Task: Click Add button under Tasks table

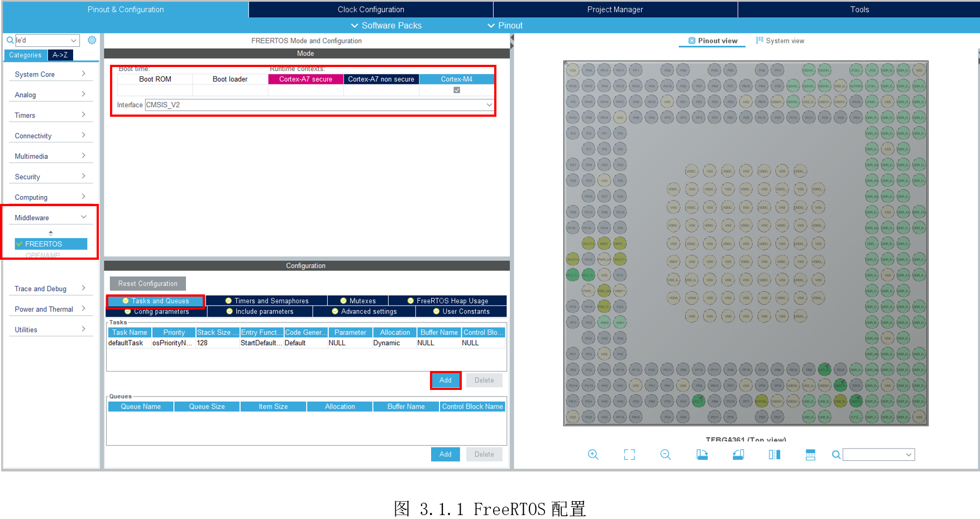Action: coord(445,380)
